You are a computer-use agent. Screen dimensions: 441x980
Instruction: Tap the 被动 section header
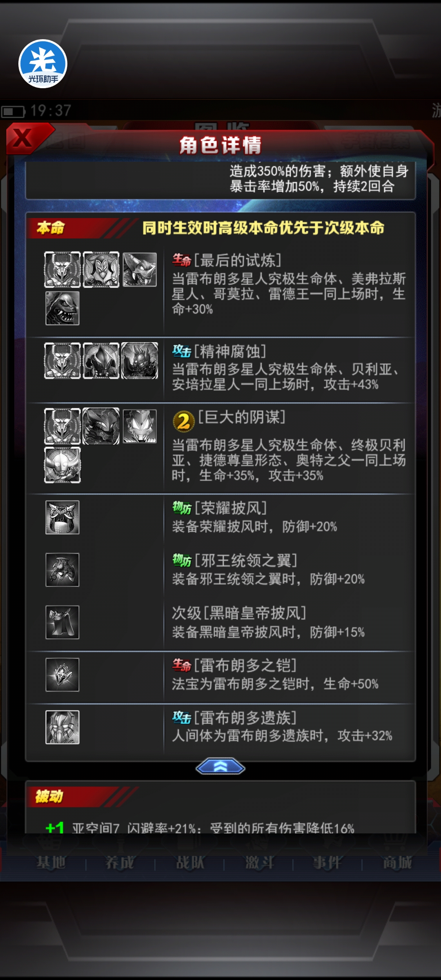coord(49,796)
